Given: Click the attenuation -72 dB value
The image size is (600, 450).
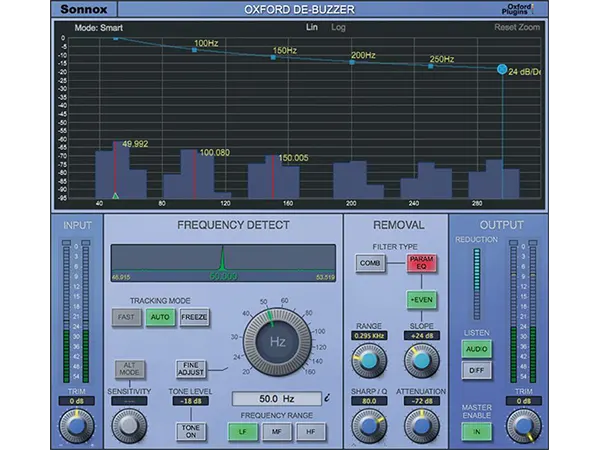Looking at the screenshot, I should 421,401.
